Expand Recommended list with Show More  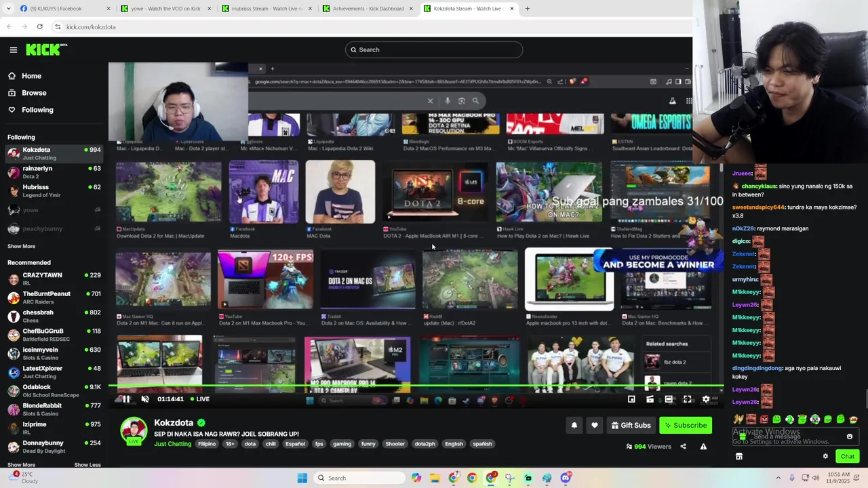coord(21,465)
